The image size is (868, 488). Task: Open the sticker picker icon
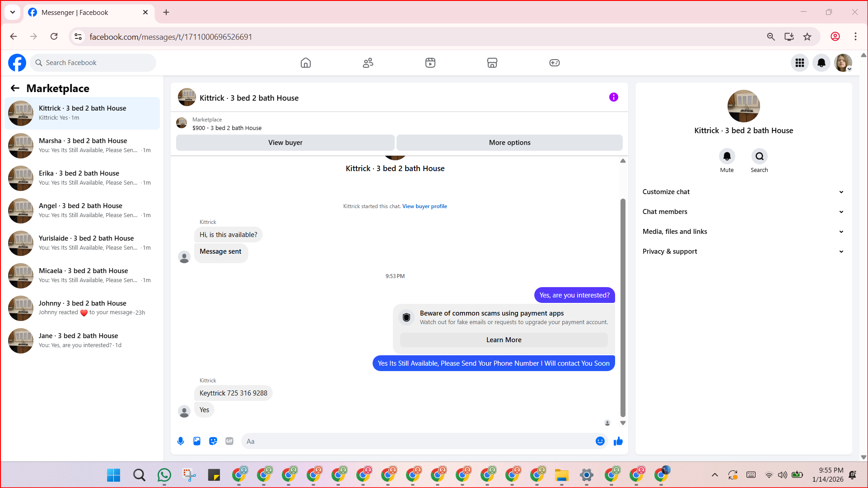coord(213,441)
